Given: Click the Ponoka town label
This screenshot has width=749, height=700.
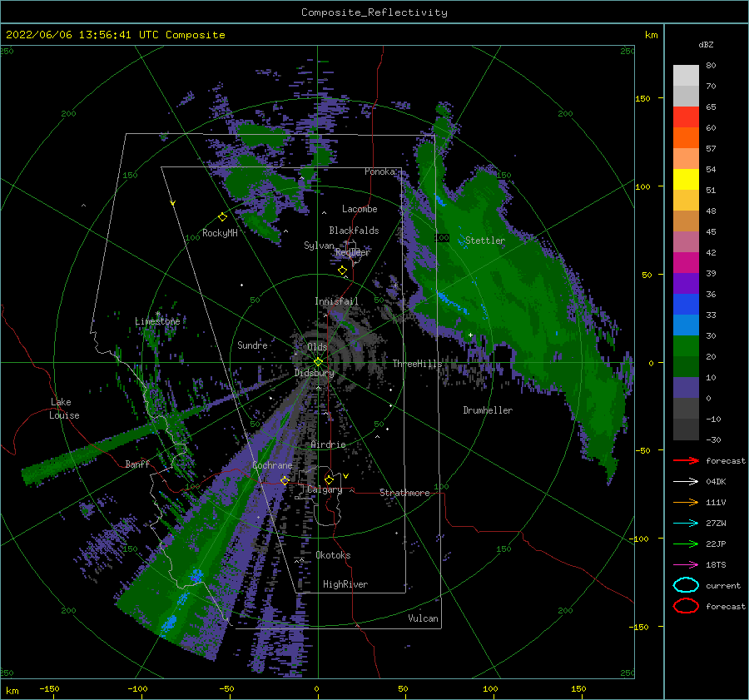Looking at the screenshot, I should coord(379,171).
